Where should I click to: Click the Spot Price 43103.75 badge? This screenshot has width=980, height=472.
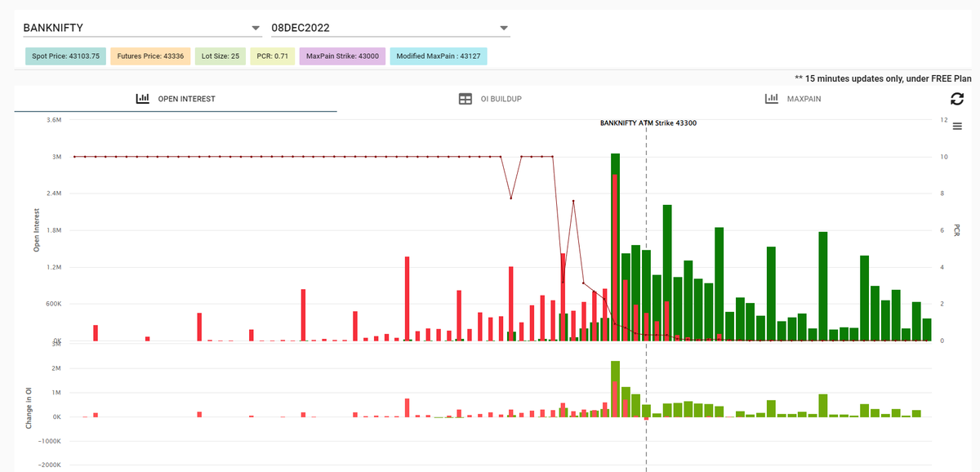[x=65, y=56]
